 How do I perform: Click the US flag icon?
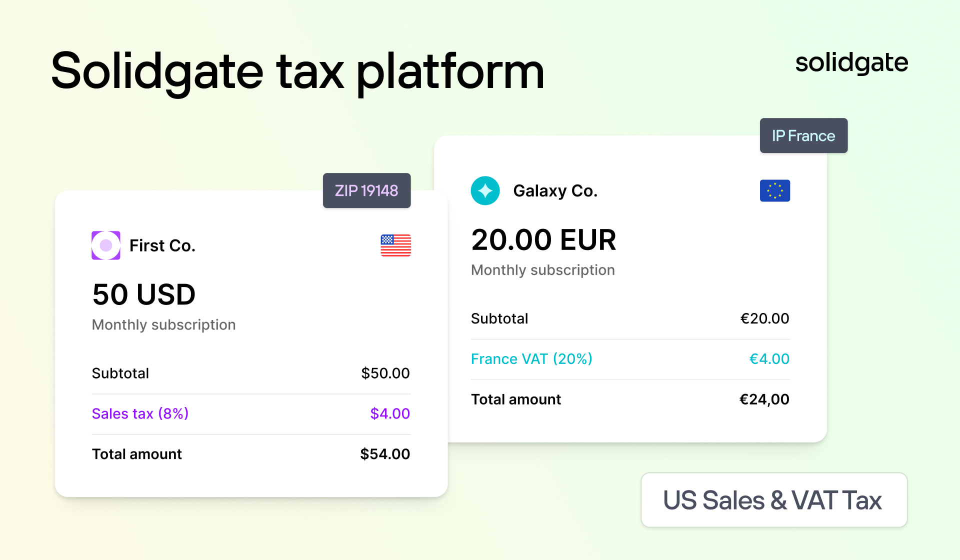point(395,245)
